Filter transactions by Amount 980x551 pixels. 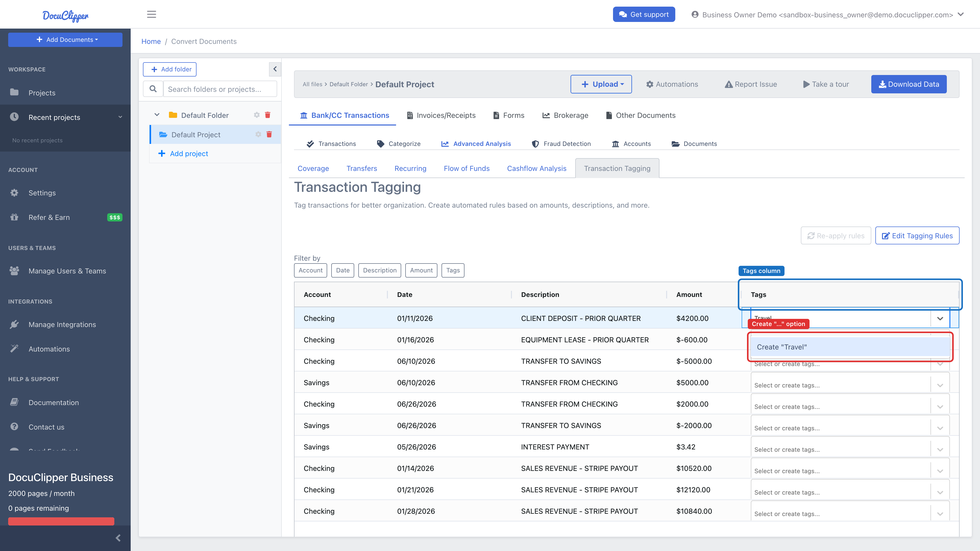[x=421, y=270]
